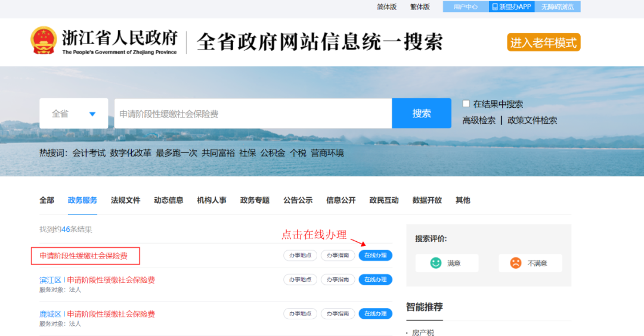Click hot search term 公积金
Image resolution: width=644 pixels, height=336 pixels.
click(273, 153)
